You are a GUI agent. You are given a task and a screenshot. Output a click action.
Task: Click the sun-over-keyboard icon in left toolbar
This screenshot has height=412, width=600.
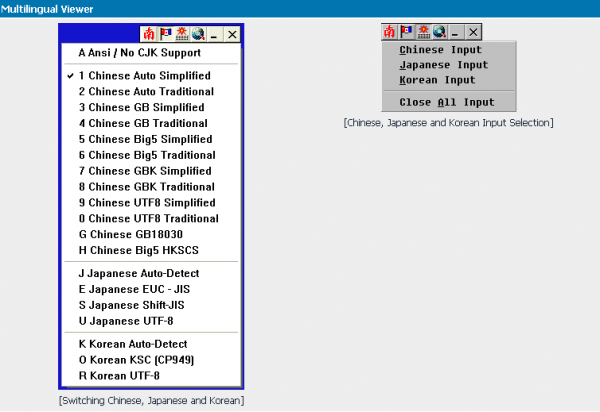click(x=182, y=34)
